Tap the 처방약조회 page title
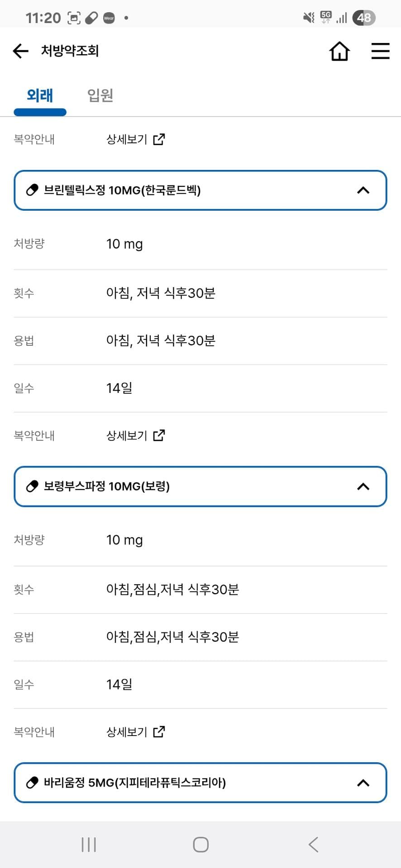 [x=70, y=51]
